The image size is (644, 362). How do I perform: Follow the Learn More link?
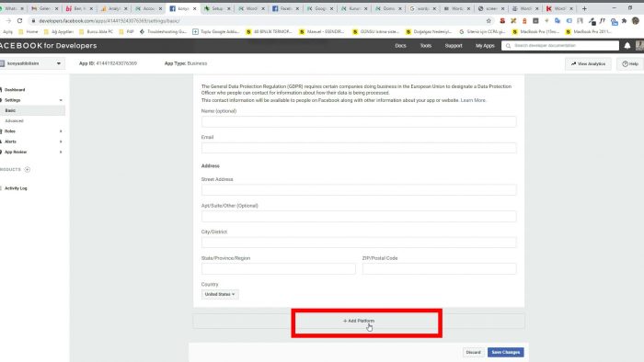(x=473, y=100)
